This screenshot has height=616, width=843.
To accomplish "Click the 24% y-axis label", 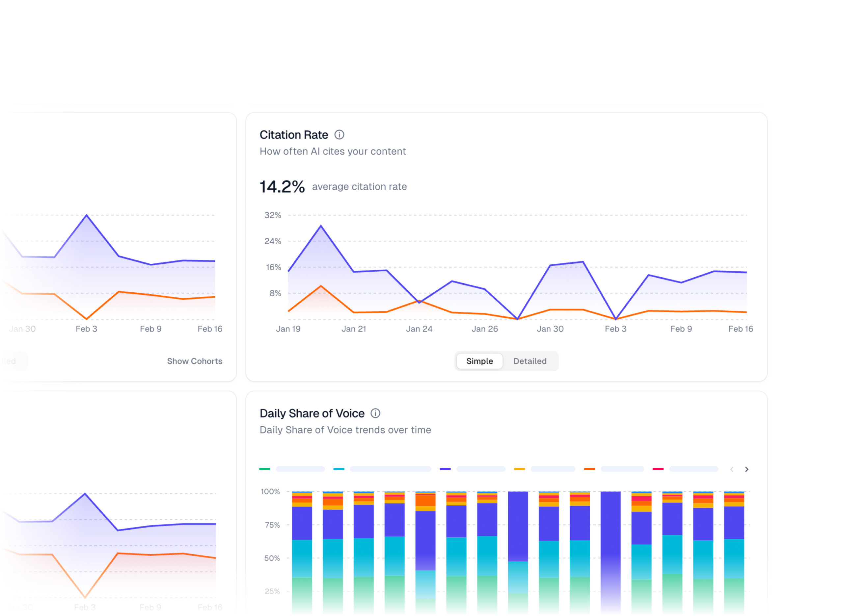I will 273,242.
